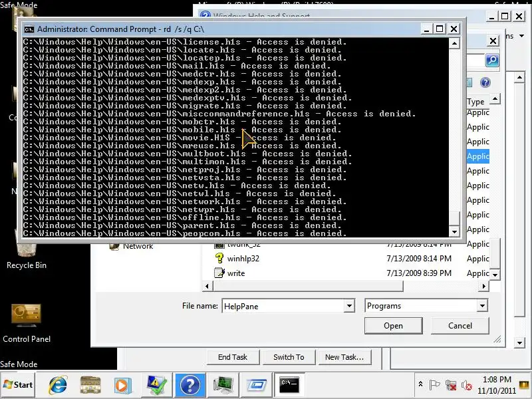This screenshot has width=532, height=399.
Task: Open the Recycle Bin desktop icon
Action: 26,250
